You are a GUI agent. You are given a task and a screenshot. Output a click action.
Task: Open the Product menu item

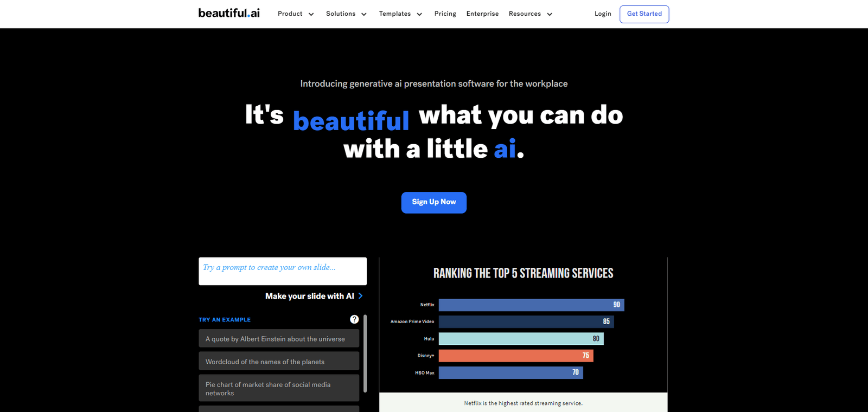coord(290,14)
